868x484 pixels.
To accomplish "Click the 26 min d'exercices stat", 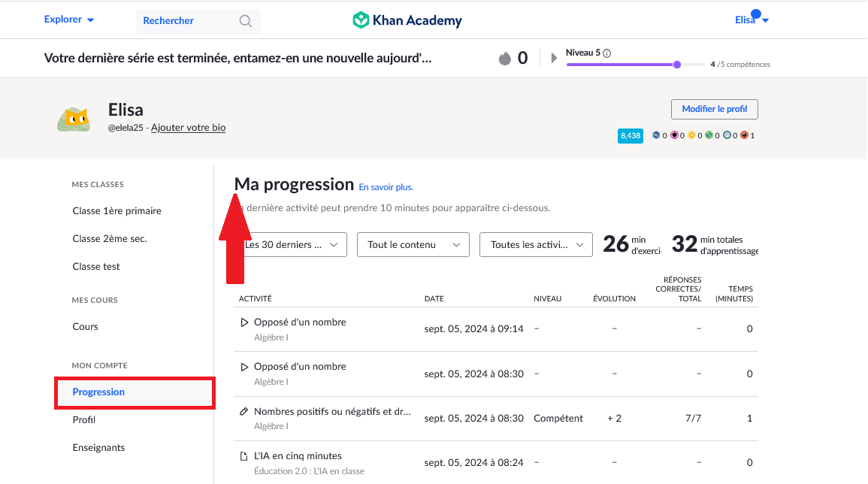I will click(x=631, y=244).
